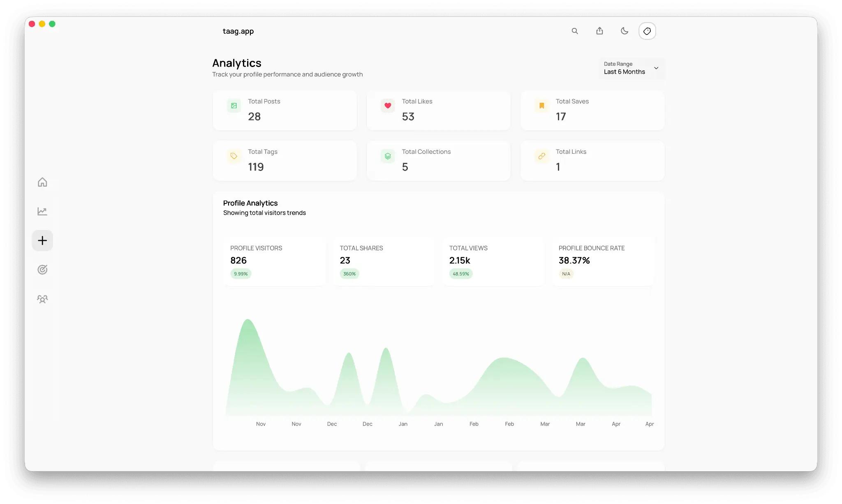The image size is (842, 504).
Task: Click the Total Links chain icon
Action: (542, 156)
